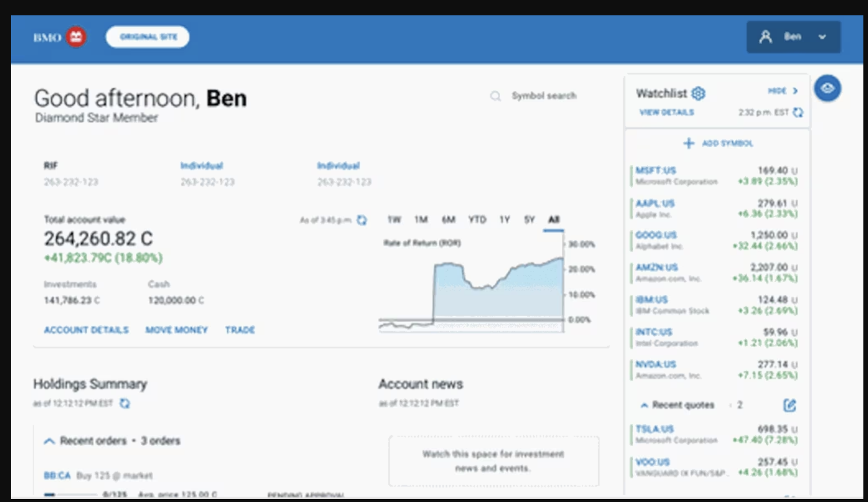The height and width of the screenshot is (502, 868).
Task: Edit the Recent quotes list
Action: [789, 405]
